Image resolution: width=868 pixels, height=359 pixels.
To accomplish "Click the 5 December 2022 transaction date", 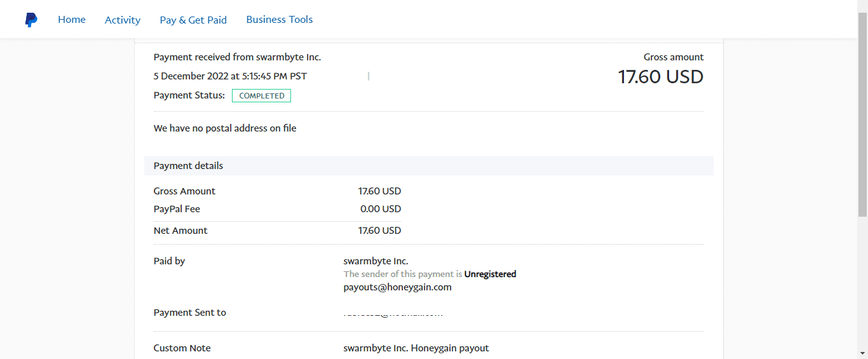I will pyautogui.click(x=230, y=76).
